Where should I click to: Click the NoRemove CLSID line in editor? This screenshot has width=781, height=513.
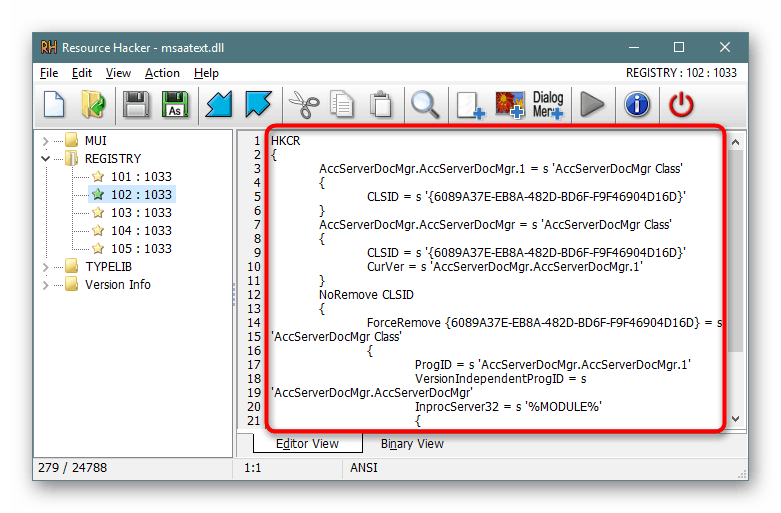(x=366, y=295)
